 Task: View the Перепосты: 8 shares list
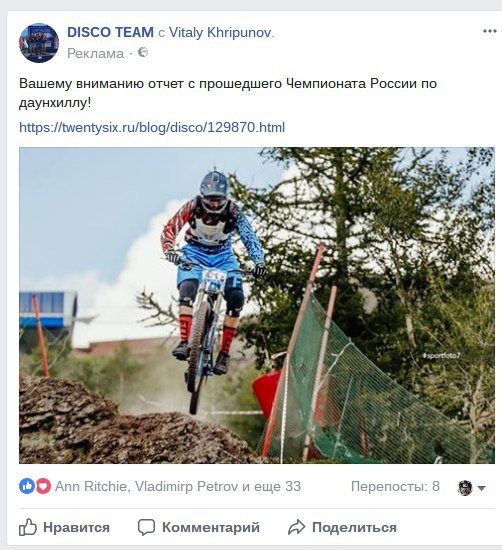point(395,486)
